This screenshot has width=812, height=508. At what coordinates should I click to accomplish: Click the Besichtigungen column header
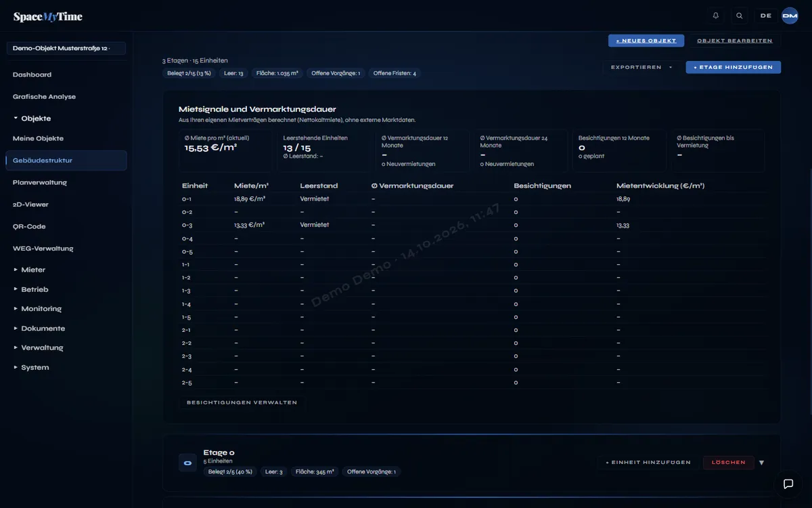pyautogui.click(x=542, y=186)
